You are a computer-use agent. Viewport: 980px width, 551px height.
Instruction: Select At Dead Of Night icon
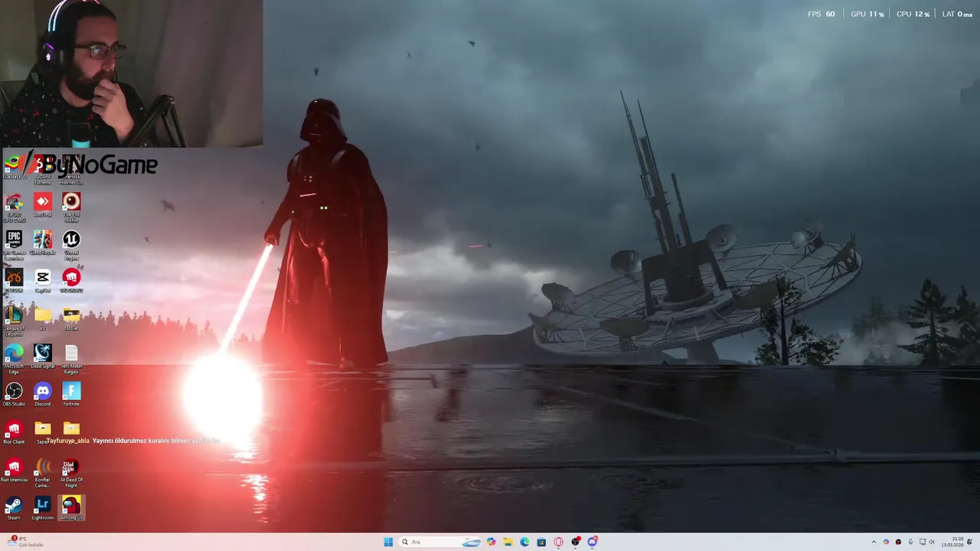pos(71,473)
